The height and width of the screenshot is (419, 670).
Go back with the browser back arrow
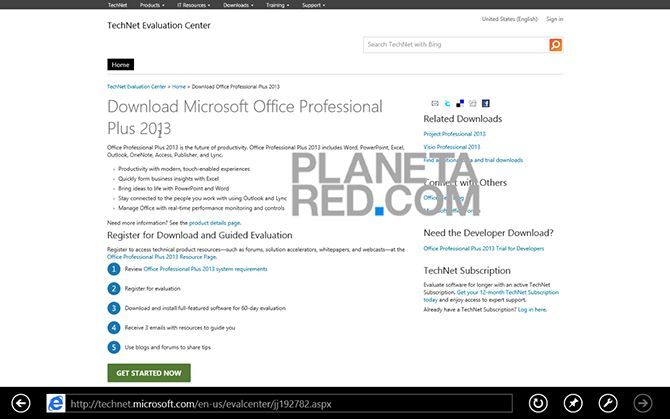(21, 403)
